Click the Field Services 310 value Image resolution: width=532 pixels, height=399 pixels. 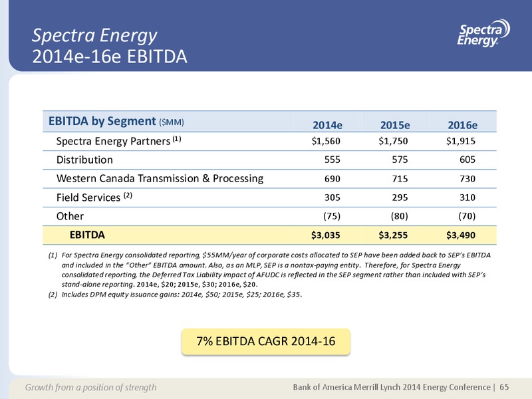pos(467,198)
